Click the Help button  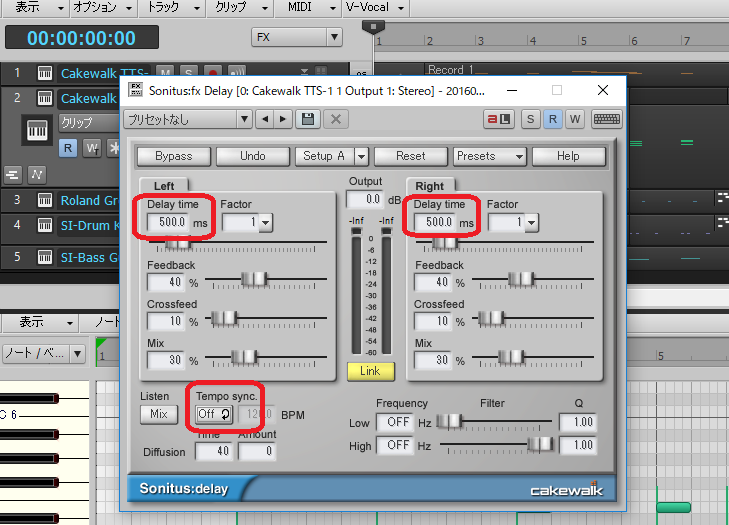point(568,156)
